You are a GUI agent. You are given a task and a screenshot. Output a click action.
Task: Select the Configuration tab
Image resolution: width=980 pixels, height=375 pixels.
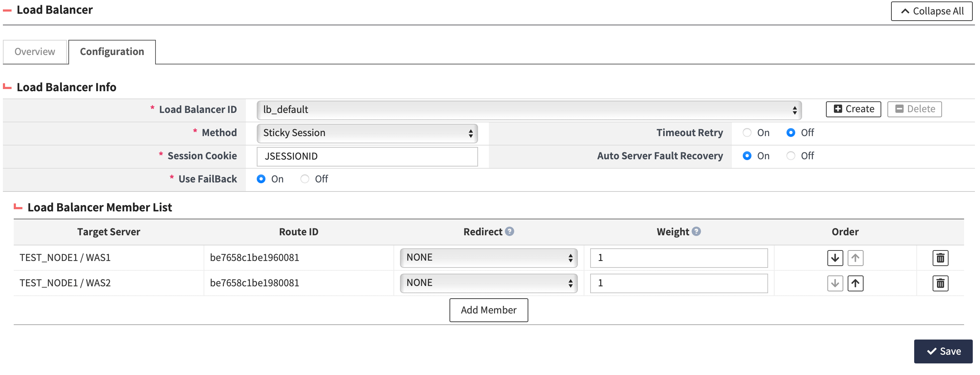(111, 51)
